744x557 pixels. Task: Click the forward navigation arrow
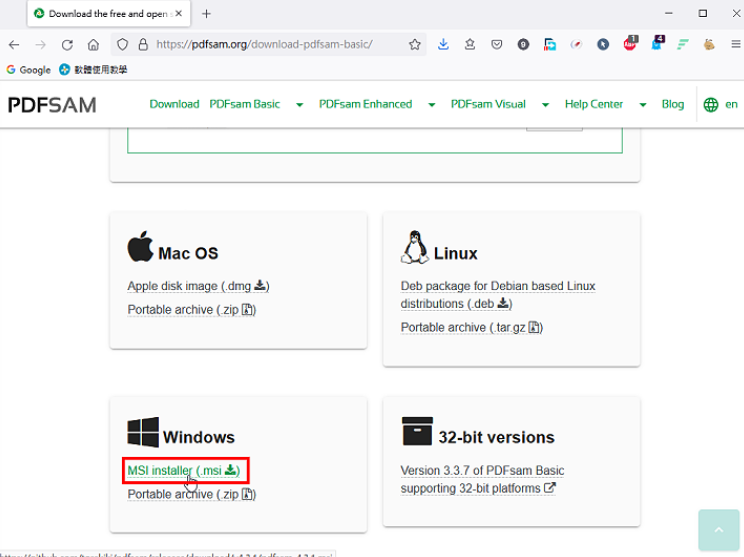[x=40, y=45]
